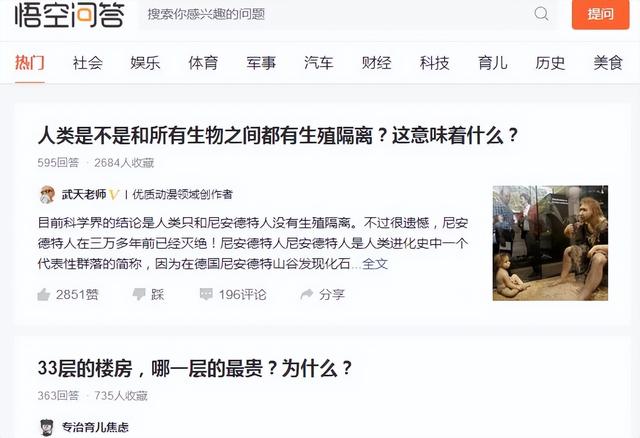Switch to the 社会 tab
640x438 pixels.
point(88,63)
